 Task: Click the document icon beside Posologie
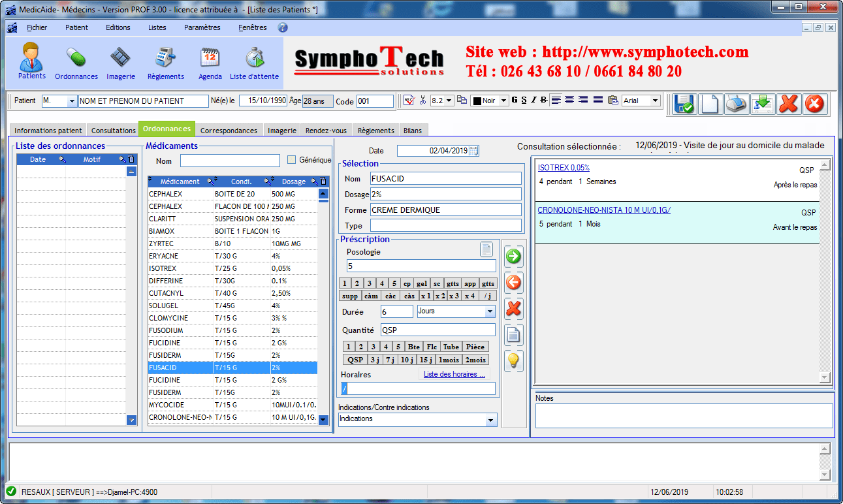point(486,249)
